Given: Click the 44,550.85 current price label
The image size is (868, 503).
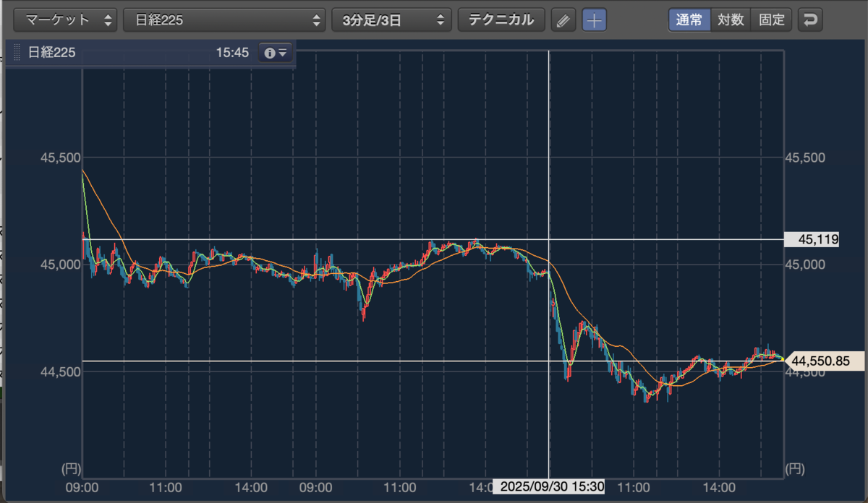Looking at the screenshot, I should [825, 361].
